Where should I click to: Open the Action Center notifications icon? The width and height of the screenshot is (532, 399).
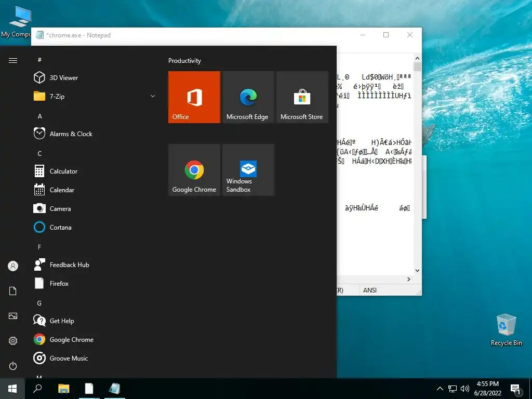pos(515,389)
